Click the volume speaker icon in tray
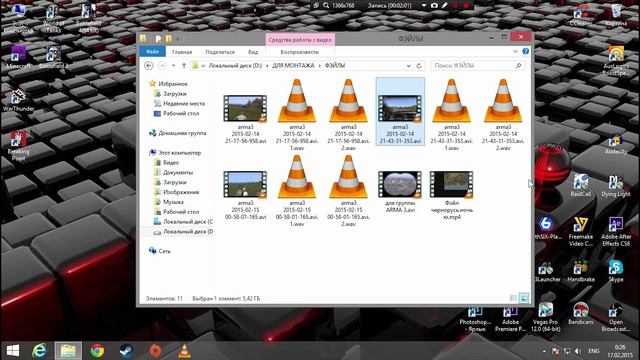The width and height of the screenshot is (640, 360). coord(578,351)
